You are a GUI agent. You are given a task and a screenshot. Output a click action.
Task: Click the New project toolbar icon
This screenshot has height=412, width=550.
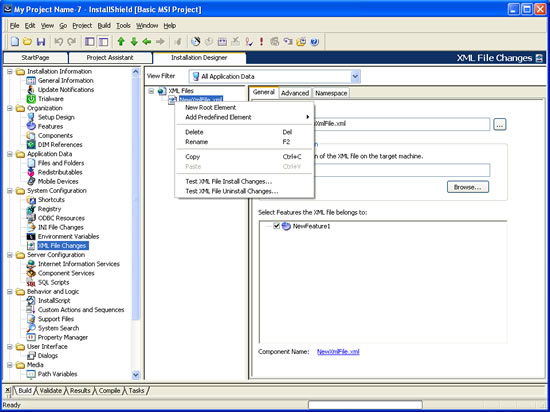pos(14,42)
